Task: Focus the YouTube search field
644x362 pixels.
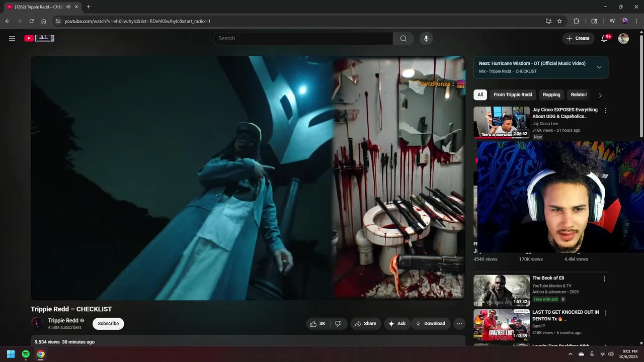Action: tap(303, 38)
